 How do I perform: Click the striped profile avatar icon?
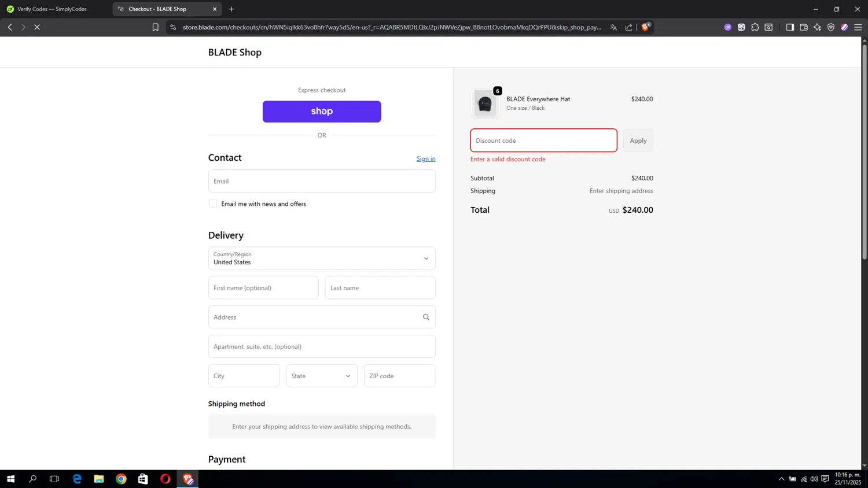click(844, 27)
